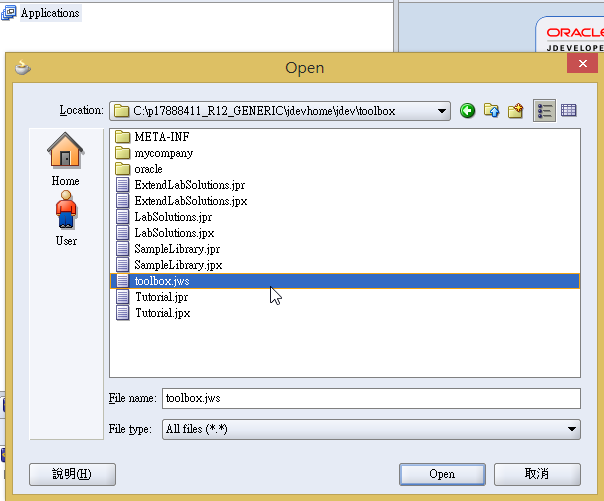This screenshot has height=501, width=604.
Task: Click the toolbox.jws file icon
Action: (122, 281)
